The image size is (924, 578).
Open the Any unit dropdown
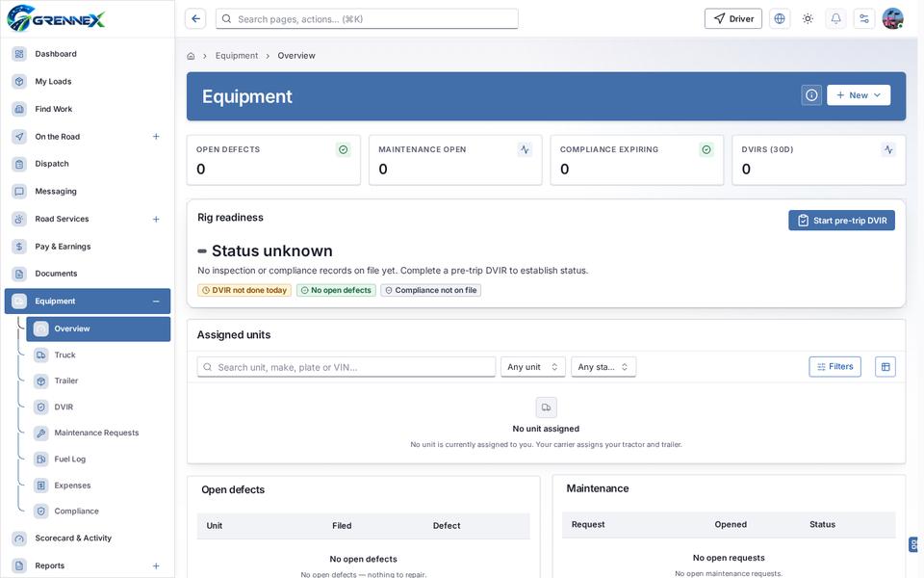[532, 367]
